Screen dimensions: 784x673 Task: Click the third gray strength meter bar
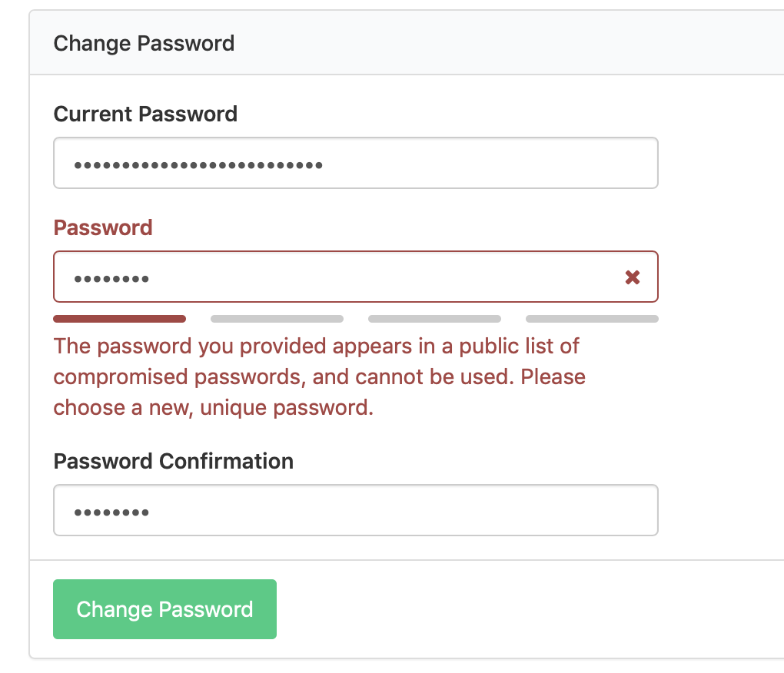click(x=434, y=318)
